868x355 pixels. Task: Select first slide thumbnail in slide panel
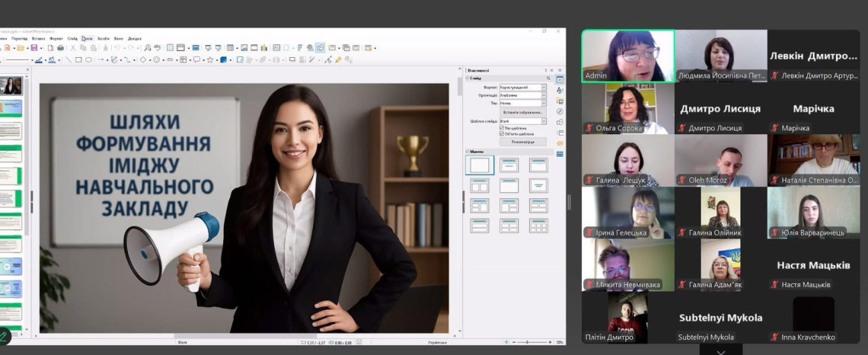pos(11,86)
